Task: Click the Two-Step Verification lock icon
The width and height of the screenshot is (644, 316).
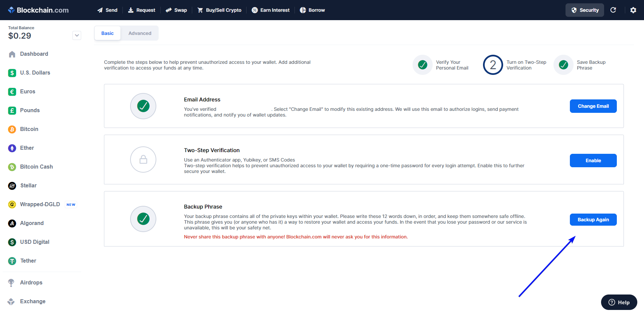Action: point(143,160)
